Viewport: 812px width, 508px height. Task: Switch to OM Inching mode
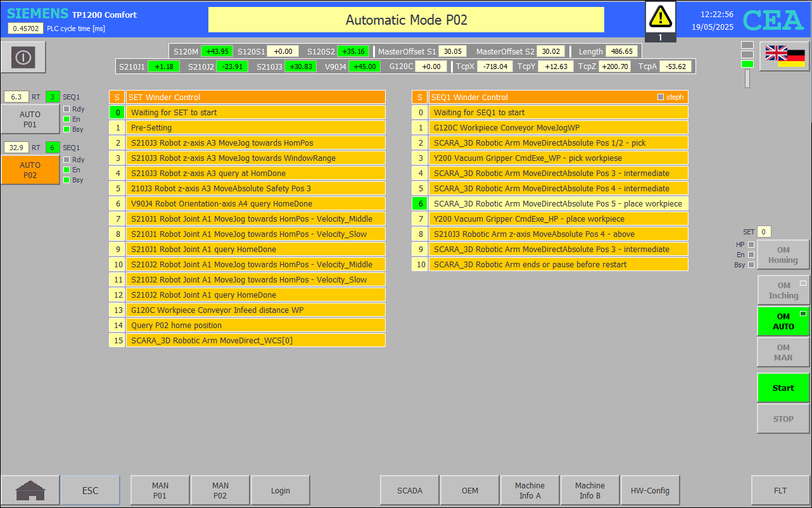click(783, 290)
